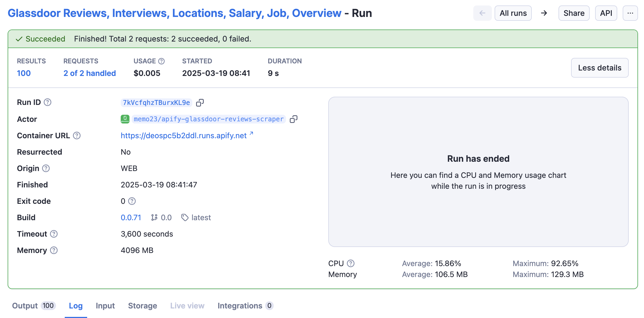Viewport: 644px width, 318px height.
Task: Open the more options ellipsis menu
Action: [x=630, y=13]
